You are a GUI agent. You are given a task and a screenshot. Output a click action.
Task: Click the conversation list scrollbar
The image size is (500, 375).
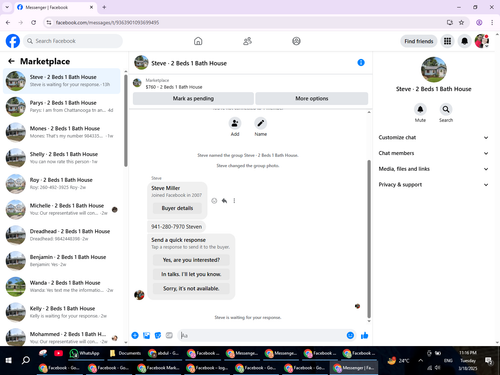click(126, 121)
